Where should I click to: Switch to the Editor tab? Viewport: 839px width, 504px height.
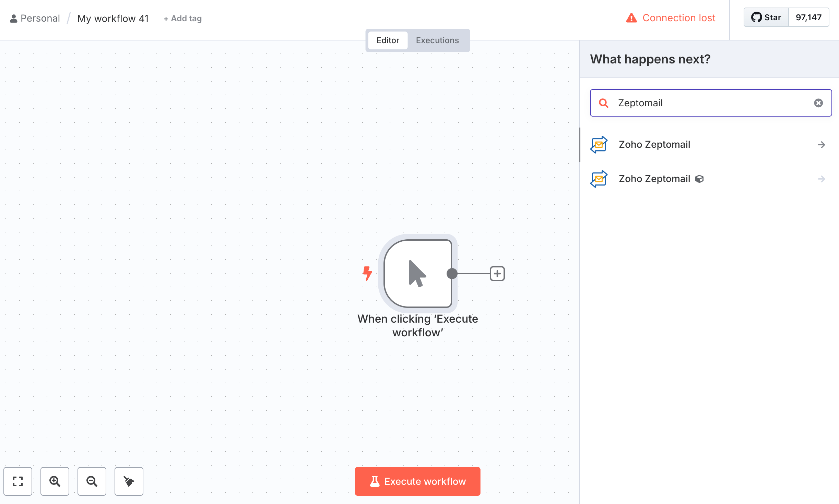388,40
